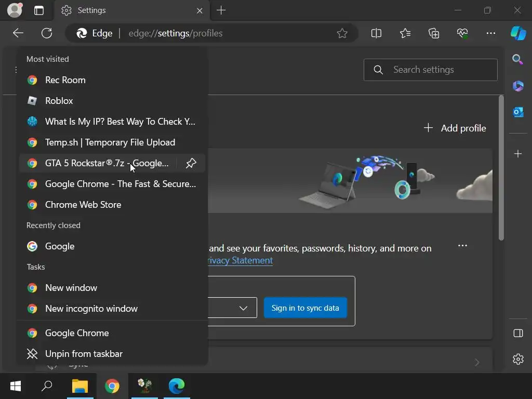Open the Outlook sidebar icon

[518, 112]
